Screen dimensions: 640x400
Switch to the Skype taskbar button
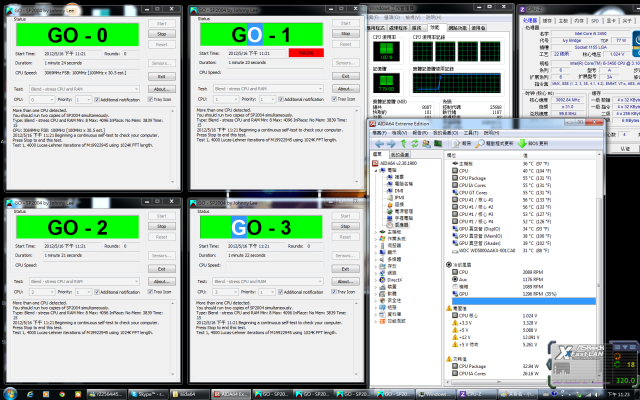pyautogui.click(x=147, y=394)
